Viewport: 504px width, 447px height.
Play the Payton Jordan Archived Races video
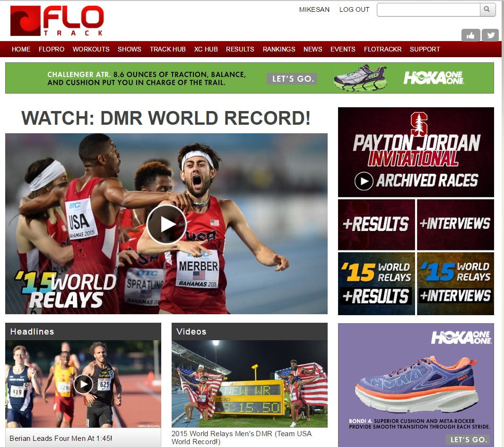[x=364, y=181]
